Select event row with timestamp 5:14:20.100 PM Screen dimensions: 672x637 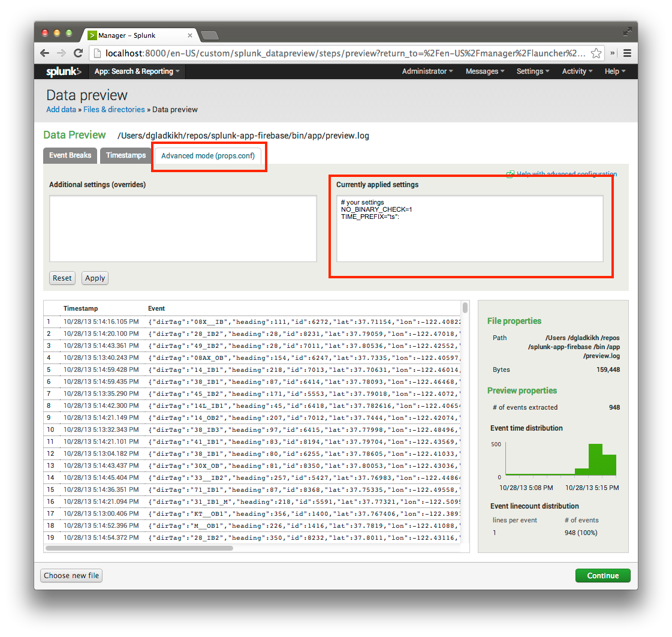point(252,333)
